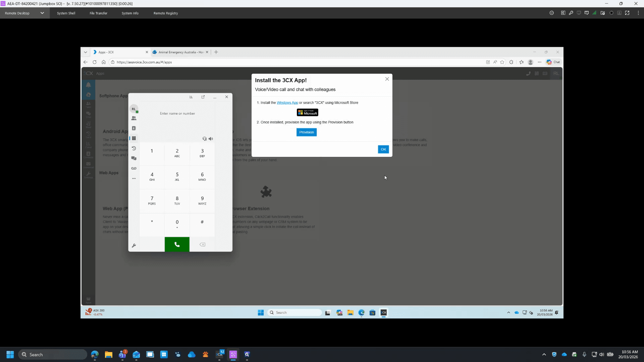Click the address bar URL
The image size is (644, 362).
click(144, 62)
